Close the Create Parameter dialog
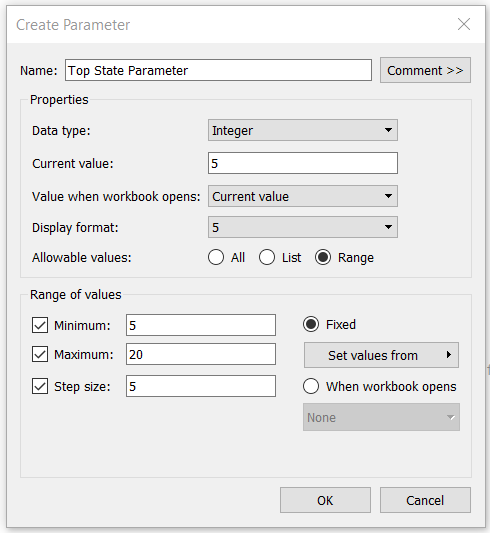Viewport: 490px width, 533px height. [x=464, y=24]
